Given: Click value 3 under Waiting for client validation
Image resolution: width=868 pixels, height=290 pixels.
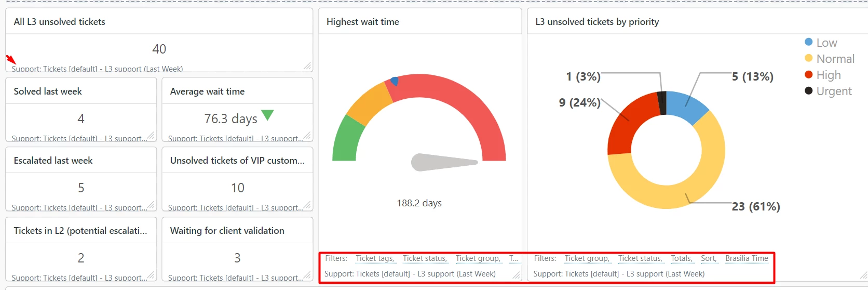Looking at the screenshot, I should 237,258.
